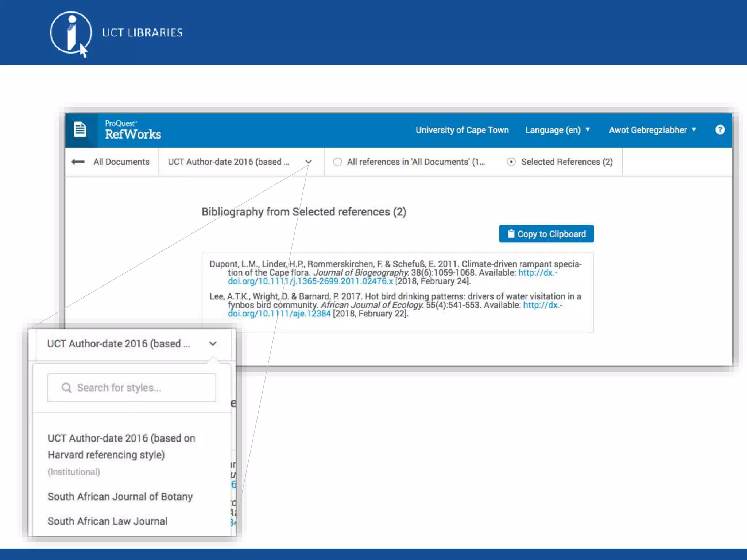747x560 pixels.
Task: Select the Selected References (2) radio
Action: [511, 162]
